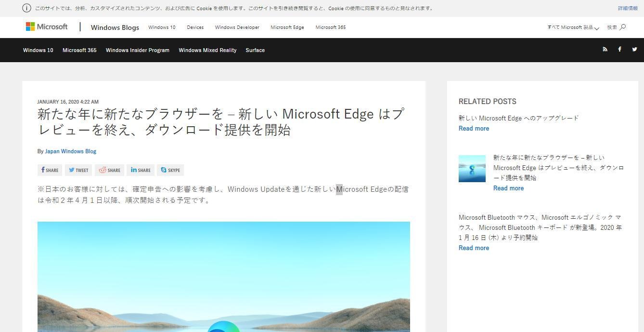Select Microsoft Edge in the top header
Viewport: 644px width, 332px height.
(287, 27)
